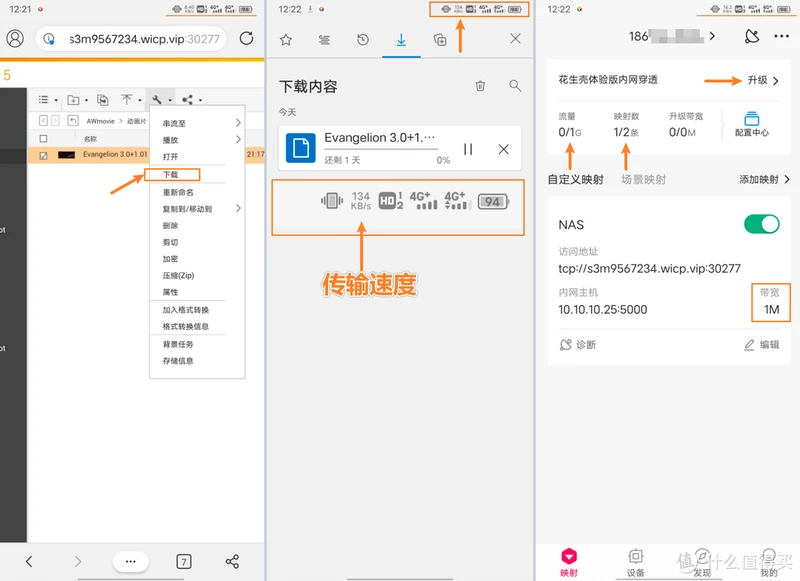Click the Evangelion download file icon

(x=301, y=148)
